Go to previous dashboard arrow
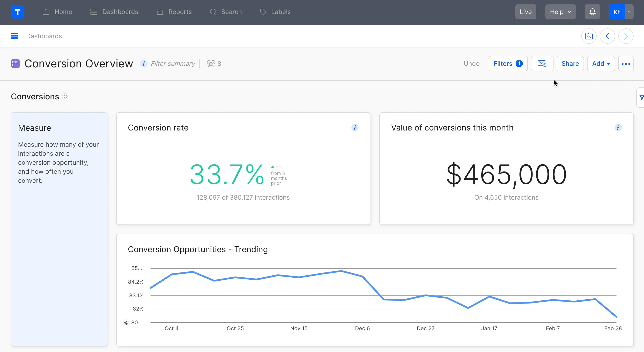The height and width of the screenshot is (352, 644). [x=607, y=36]
